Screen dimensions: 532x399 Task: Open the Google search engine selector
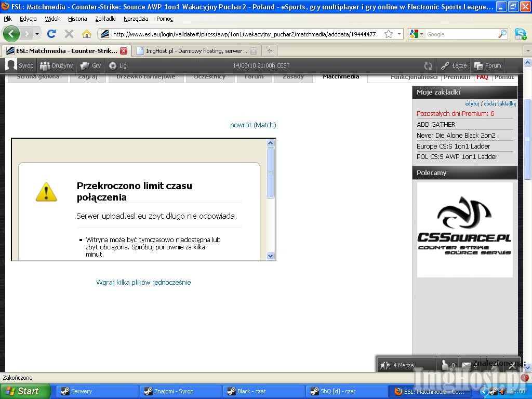coord(417,34)
